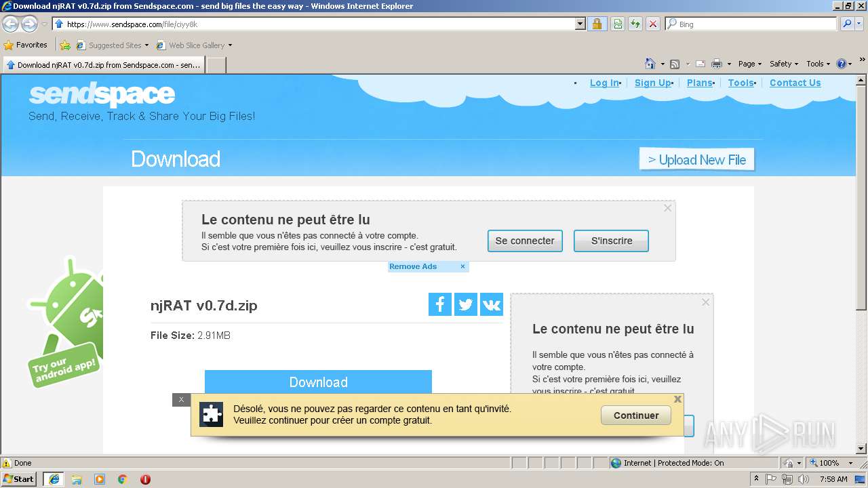Show hidden tray icons arrow

tap(756, 479)
